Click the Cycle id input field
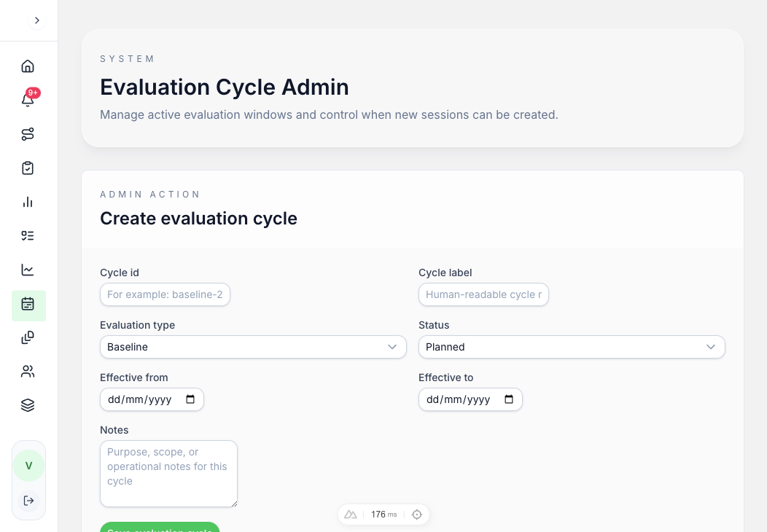 [x=165, y=294]
